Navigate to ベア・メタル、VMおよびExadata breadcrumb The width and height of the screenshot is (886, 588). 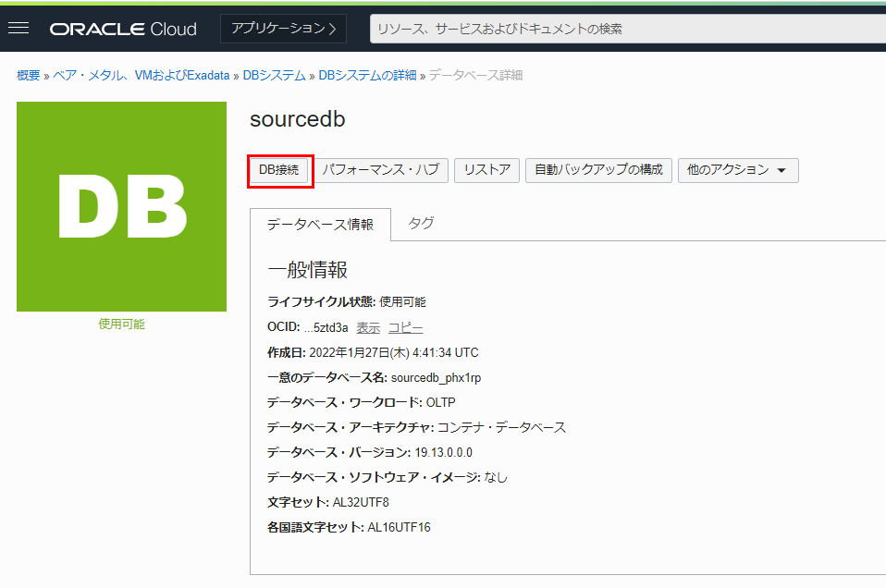click(141, 76)
